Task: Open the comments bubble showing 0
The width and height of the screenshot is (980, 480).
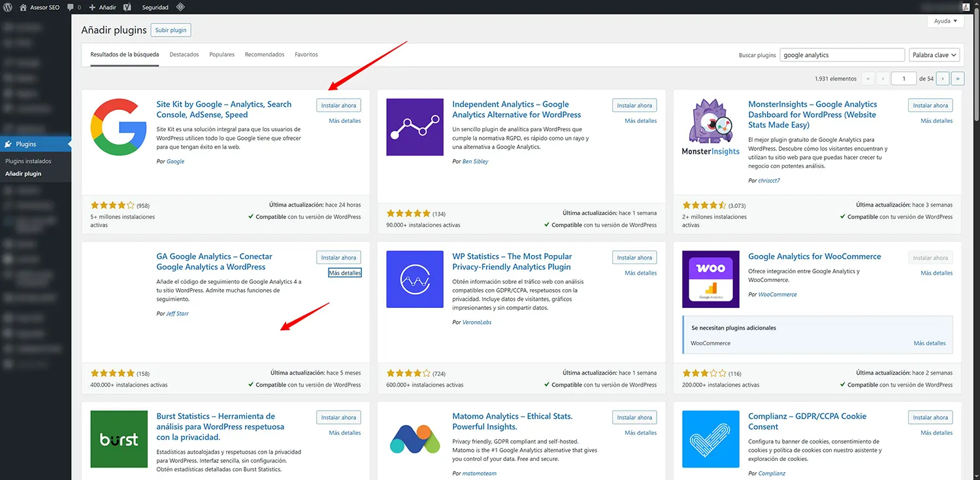Action: (72, 7)
